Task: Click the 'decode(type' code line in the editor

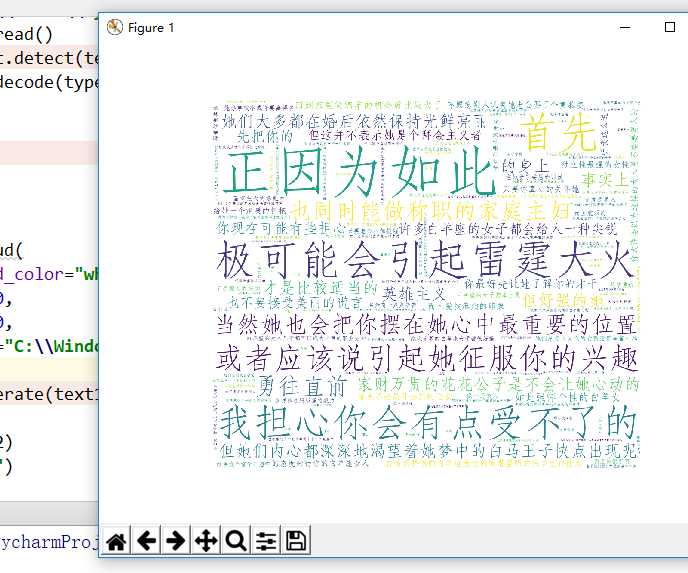Action: pyautogui.click(x=49, y=82)
